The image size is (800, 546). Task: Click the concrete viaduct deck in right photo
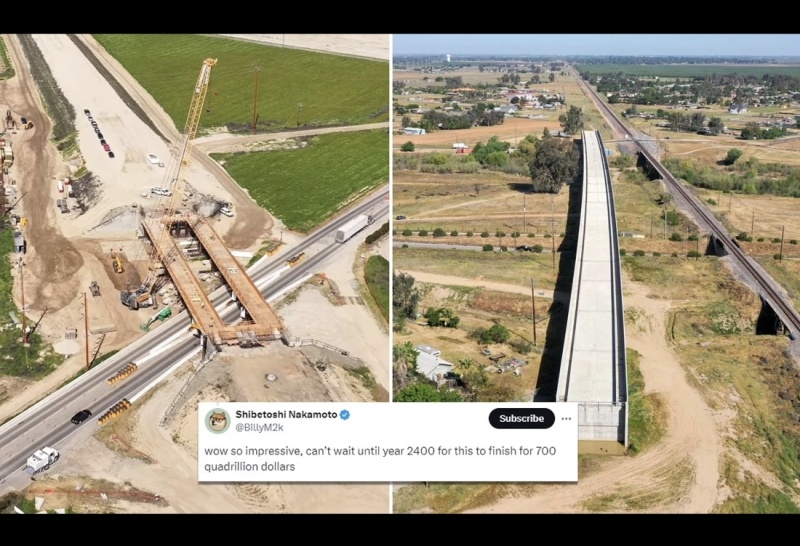pyautogui.click(x=593, y=286)
